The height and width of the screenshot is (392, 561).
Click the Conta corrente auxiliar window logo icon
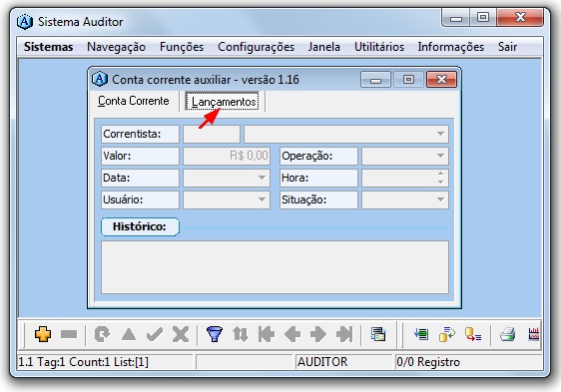pyautogui.click(x=100, y=79)
